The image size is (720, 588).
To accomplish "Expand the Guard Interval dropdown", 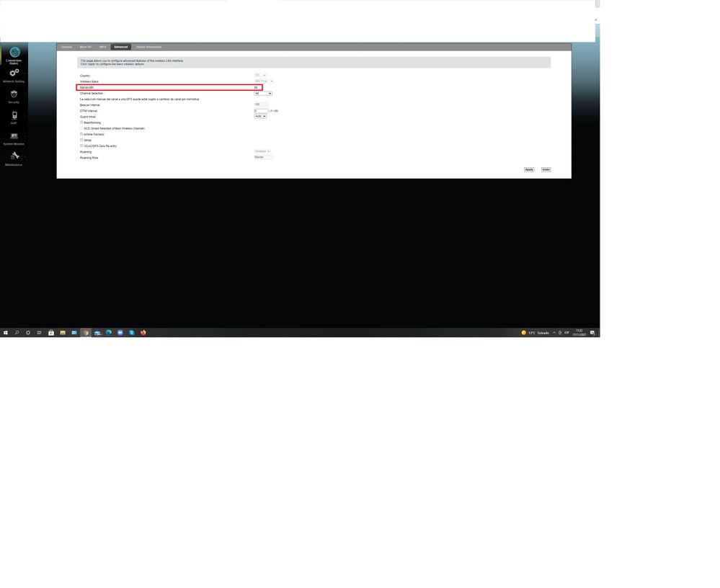I will [260, 116].
